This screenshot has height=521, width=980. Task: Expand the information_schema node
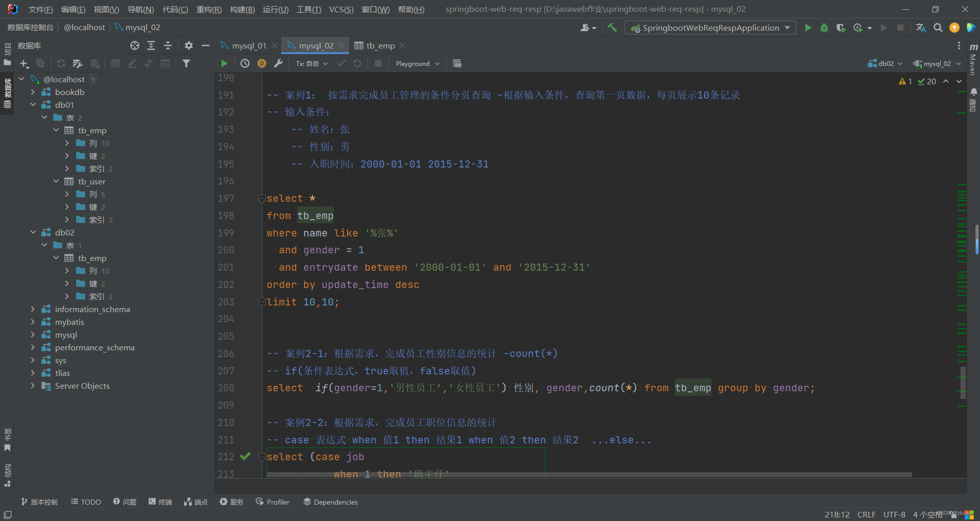(33, 309)
